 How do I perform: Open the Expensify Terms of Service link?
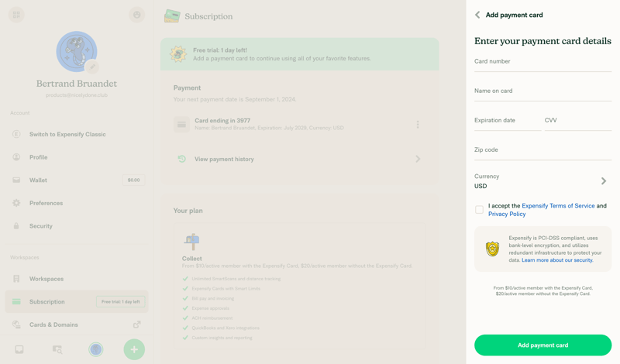(x=558, y=205)
